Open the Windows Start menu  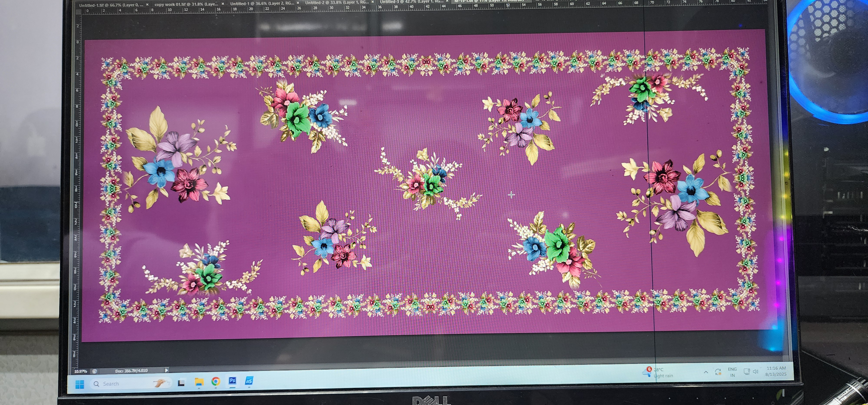coord(80,384)
